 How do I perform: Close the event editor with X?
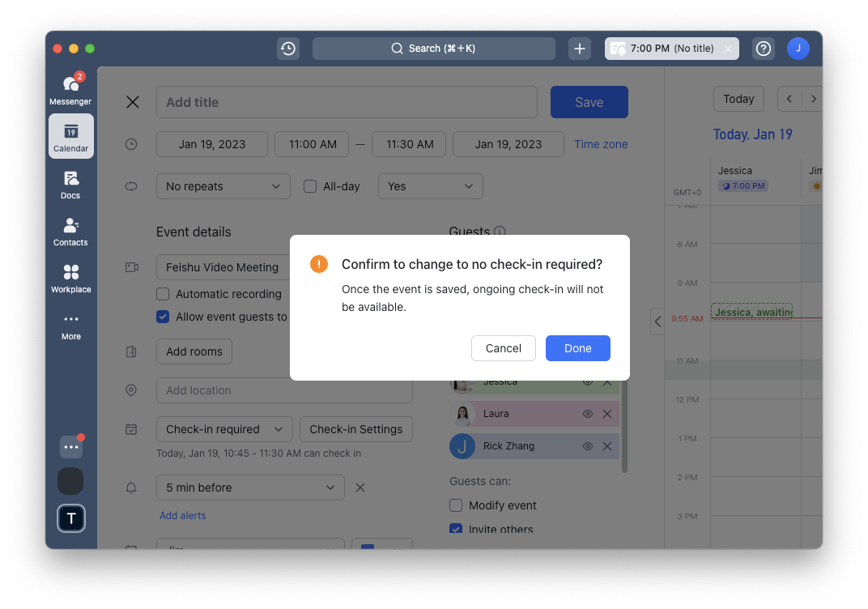[133, 102]
